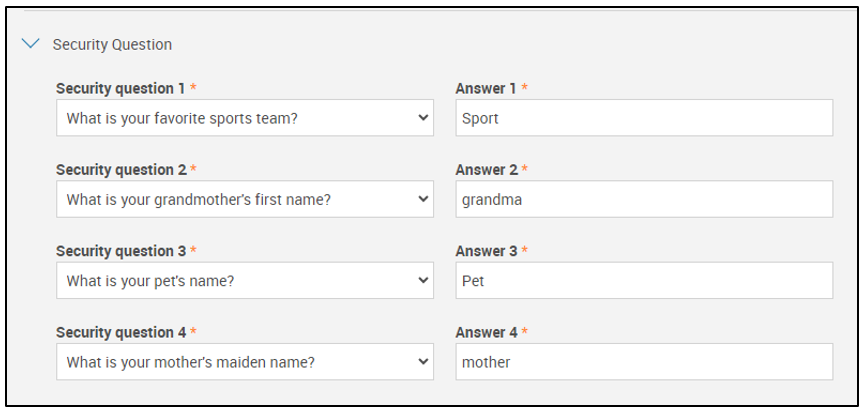Viewport: 866px width, 415px height.
Task: Focus the Answer 1 field containing Sport
Action: coord(643,118)
